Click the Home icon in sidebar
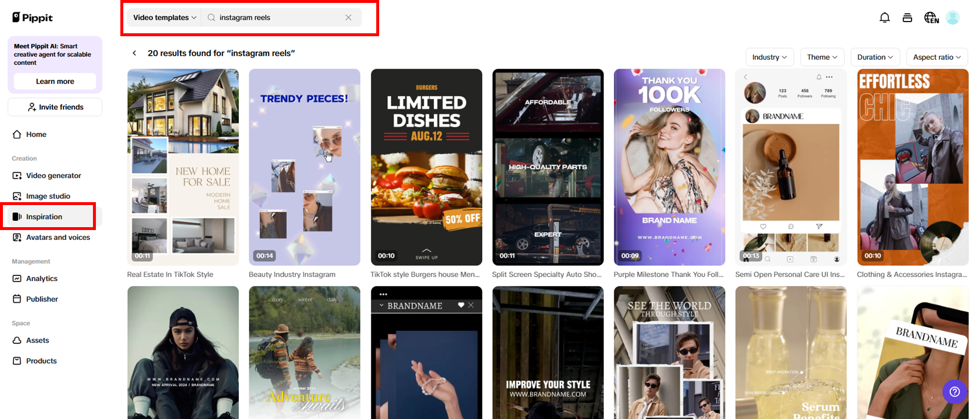Screen dimensions: 980x419 click(x=17, y=134)
